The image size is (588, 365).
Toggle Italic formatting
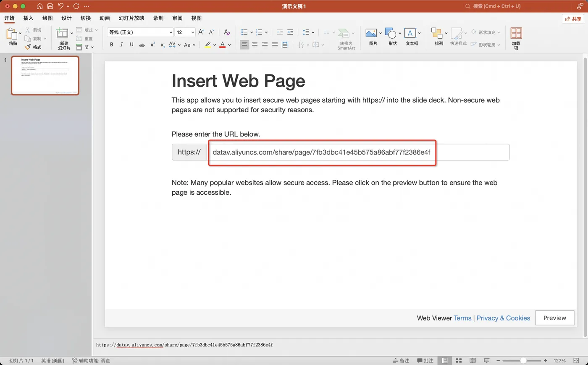121,45
